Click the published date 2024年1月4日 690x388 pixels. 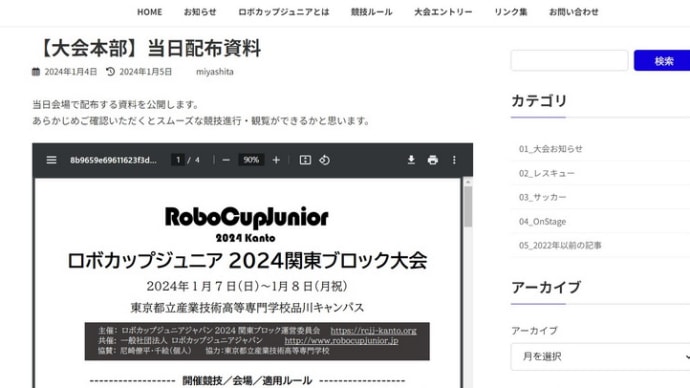coord(70,72)
